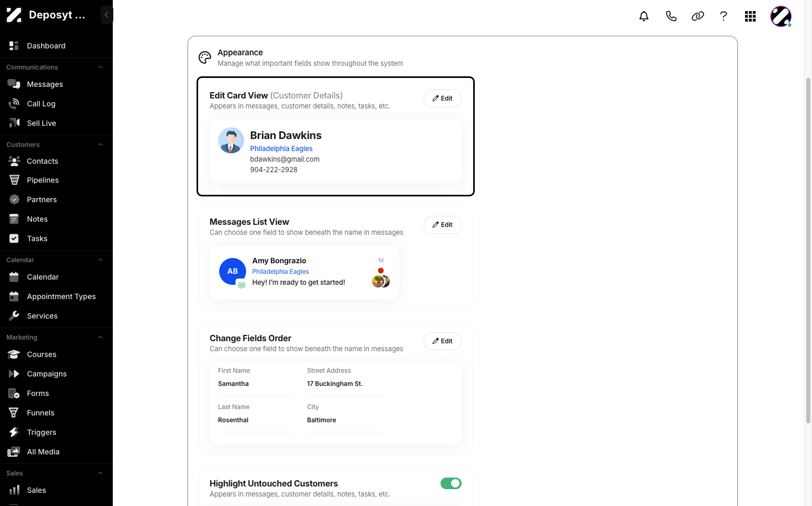Screen dimensions: 812x506
Task: Click Brian Dawkins profile picture
Action: (231, 141)
